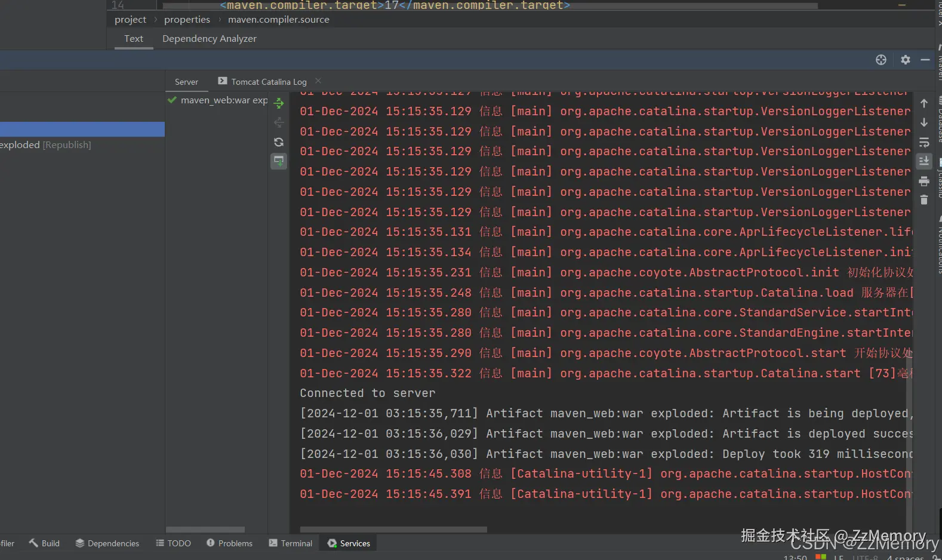
Task: Open the Problems tool window
Action: pos(230,543)
